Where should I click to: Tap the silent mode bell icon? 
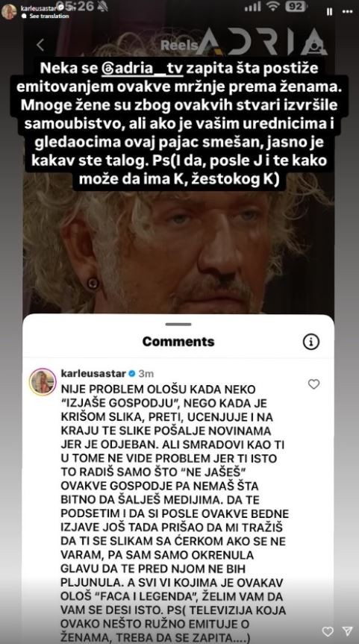103,6
